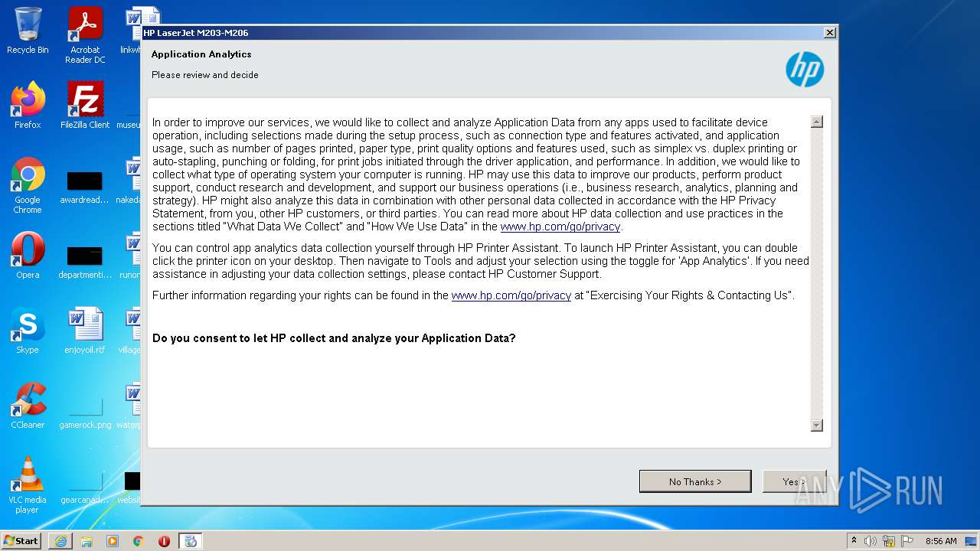The image size is (980, 551).
Task: Click the HP logo in the dialog header
Action: point(805,70)
